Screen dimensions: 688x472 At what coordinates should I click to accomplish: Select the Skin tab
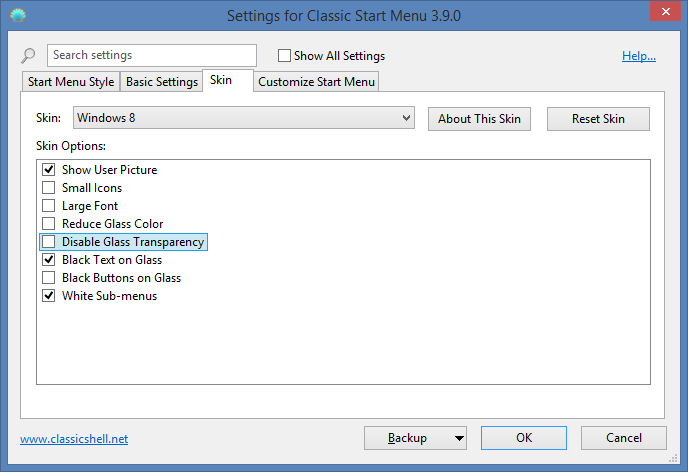click(x=228, y=80)
